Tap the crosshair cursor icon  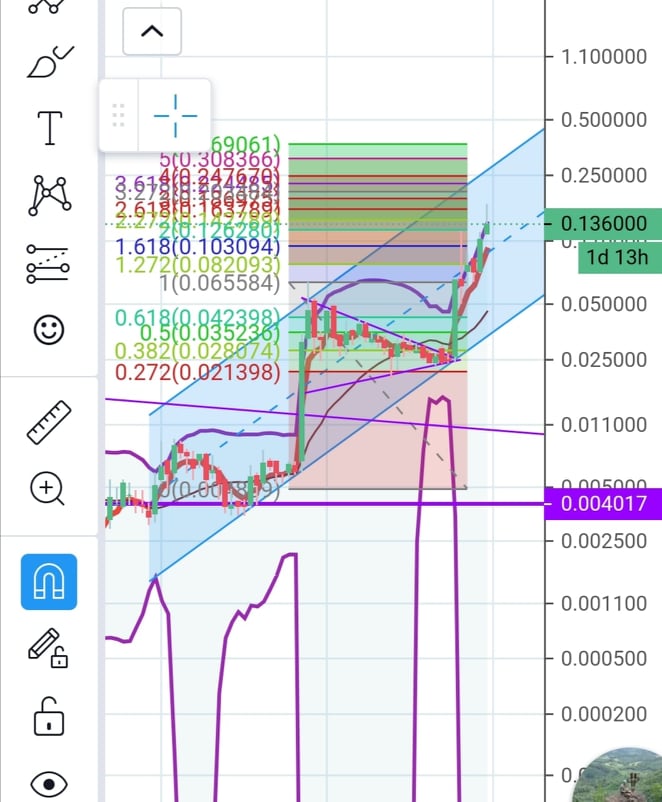[x=175, y=115]
